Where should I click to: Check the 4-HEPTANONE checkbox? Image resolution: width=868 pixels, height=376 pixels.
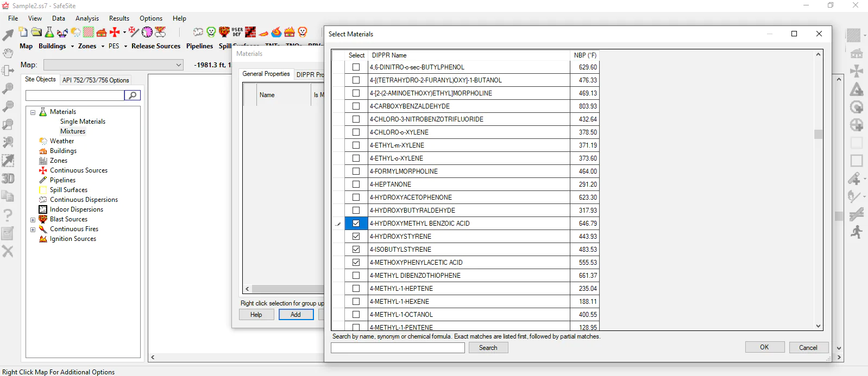point(356,184)
